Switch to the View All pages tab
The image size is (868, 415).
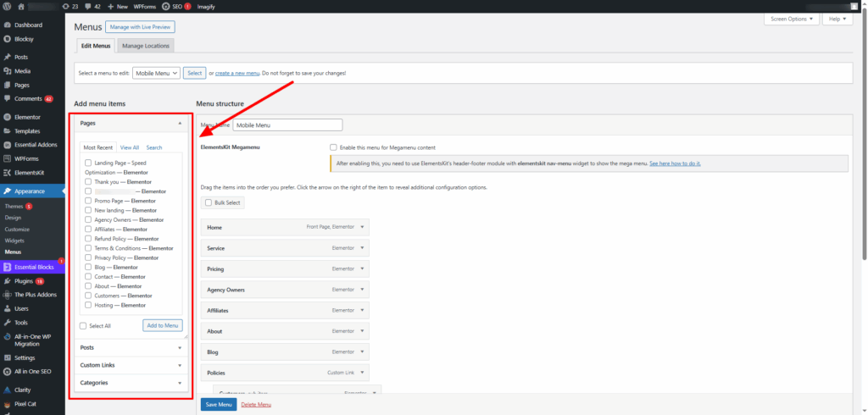(x=130, y=147)
